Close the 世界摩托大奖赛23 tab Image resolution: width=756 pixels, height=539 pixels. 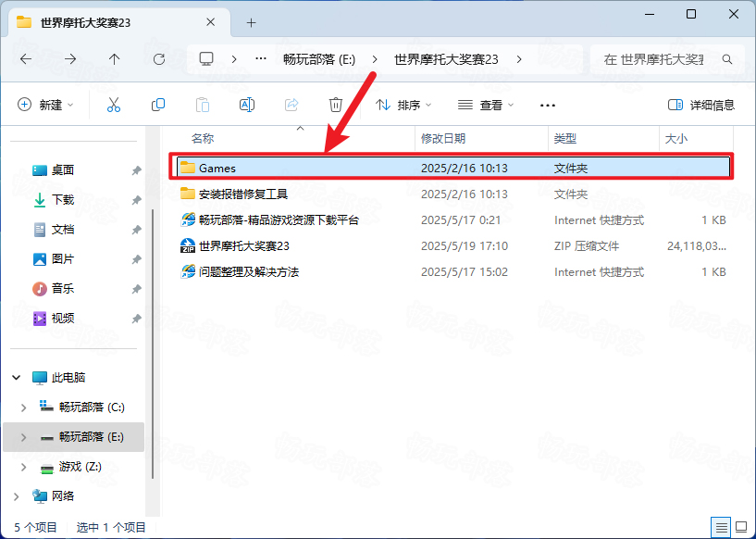pyautogui.click(x=211, y=22)
